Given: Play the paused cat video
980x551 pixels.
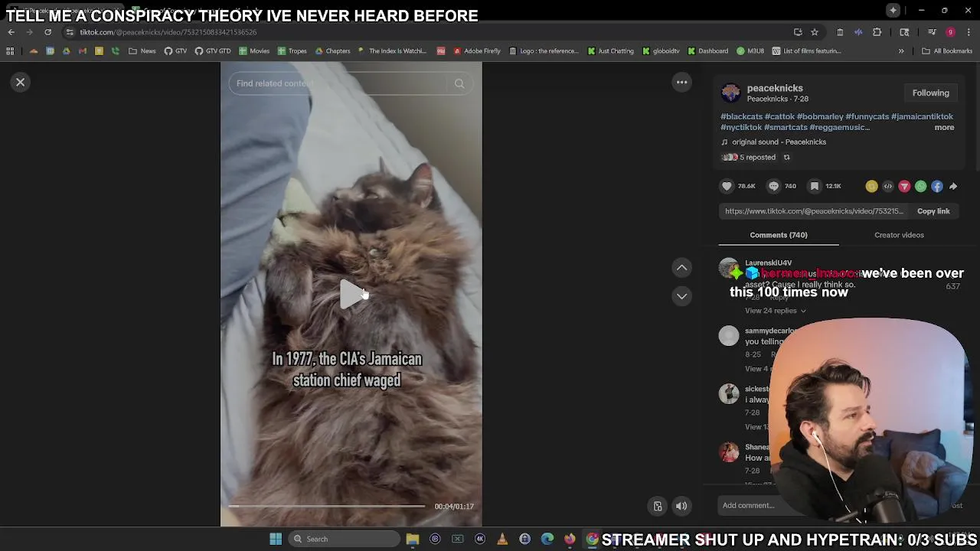Looking at the screenshot, I should tap(351, 295).
